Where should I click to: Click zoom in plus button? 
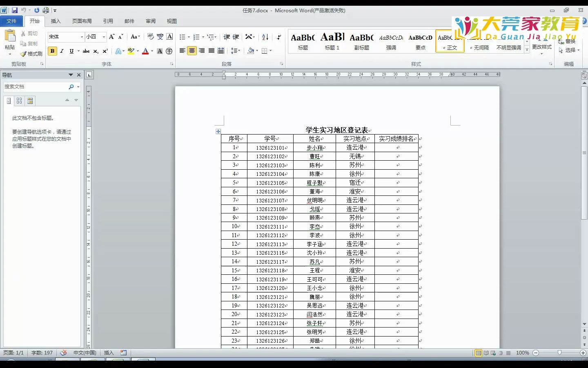click(x=583, y=352)
